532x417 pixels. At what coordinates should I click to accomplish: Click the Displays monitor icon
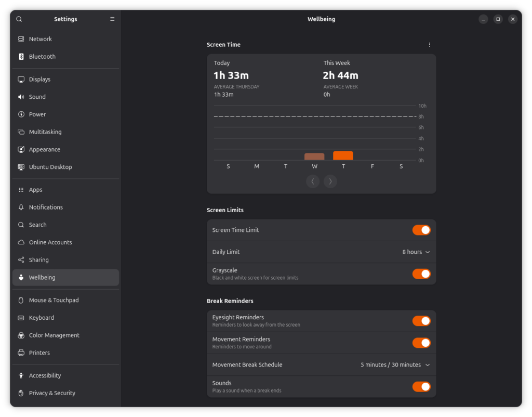coord(21,80)
